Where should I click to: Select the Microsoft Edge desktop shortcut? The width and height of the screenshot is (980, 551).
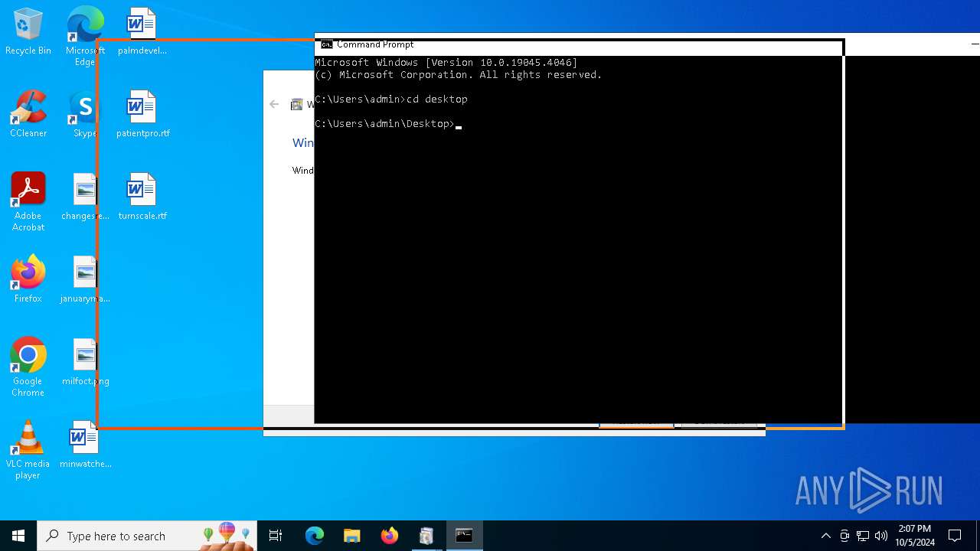(85, 36)
